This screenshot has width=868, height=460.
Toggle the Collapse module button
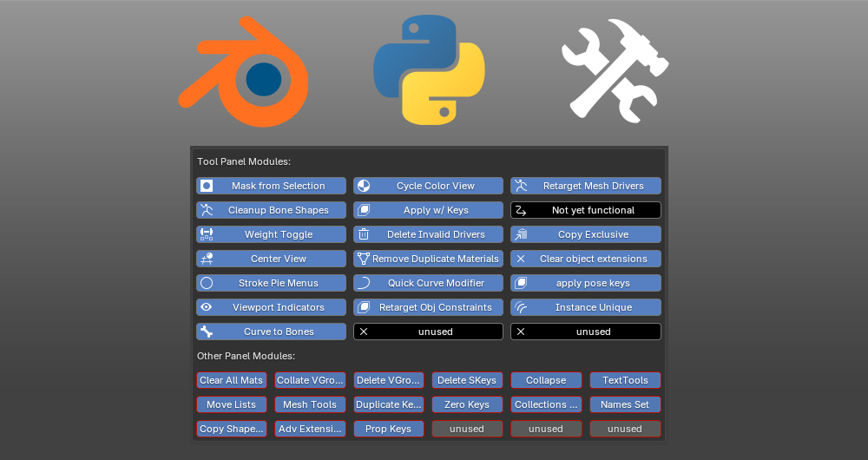546,380
